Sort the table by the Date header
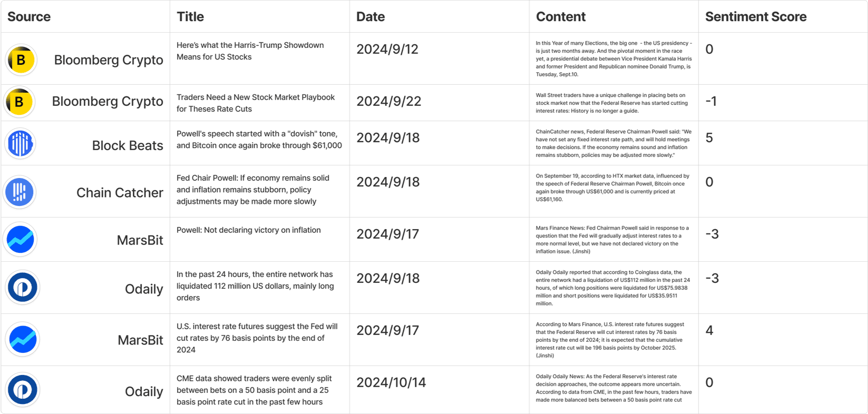This screenshot has height=414, width=868. point(370,17)
